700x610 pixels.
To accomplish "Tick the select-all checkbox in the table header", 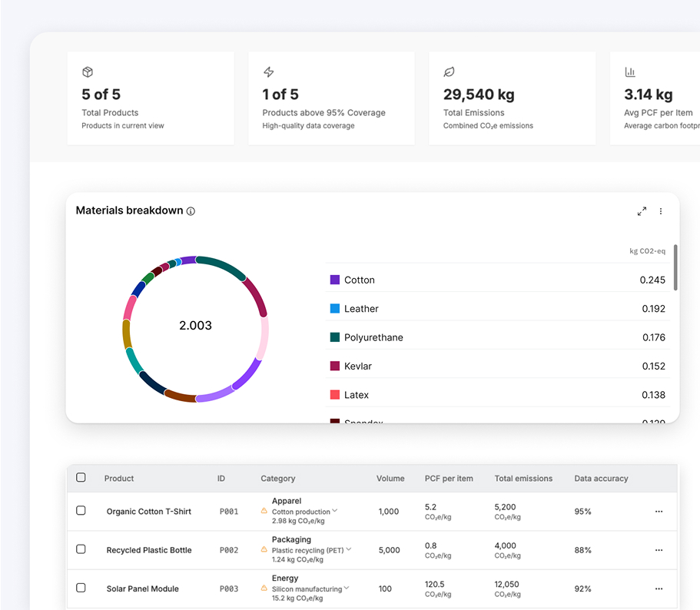I will 81,477.
